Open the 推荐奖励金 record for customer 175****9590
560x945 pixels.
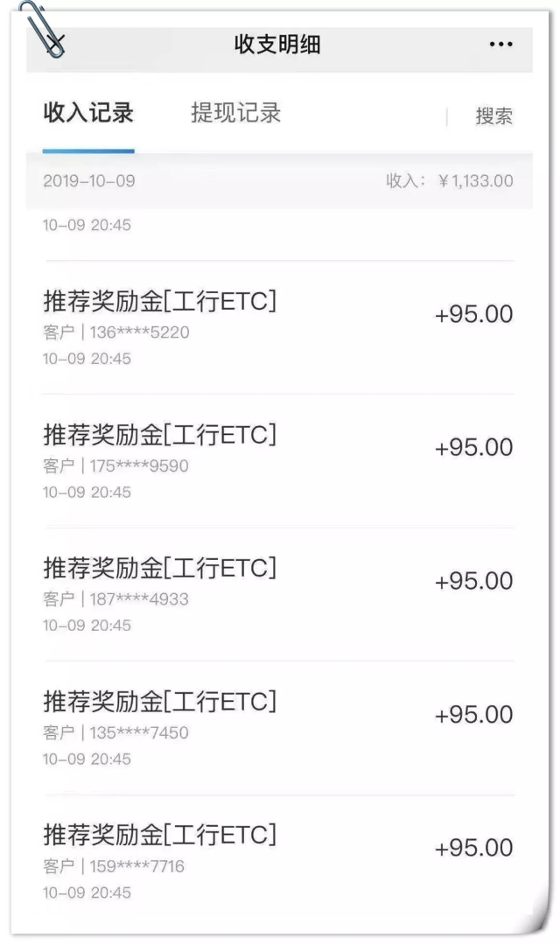[159, 435]
